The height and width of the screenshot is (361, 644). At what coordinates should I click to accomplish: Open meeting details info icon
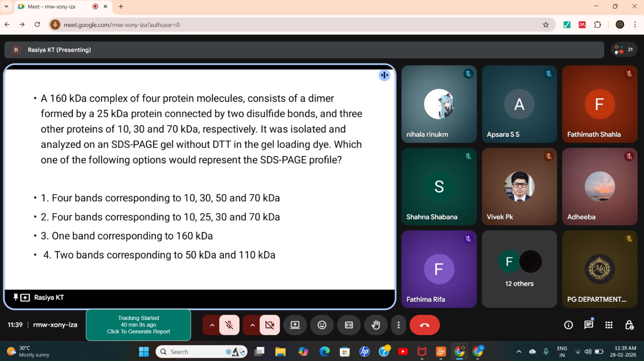pos(568,325)
